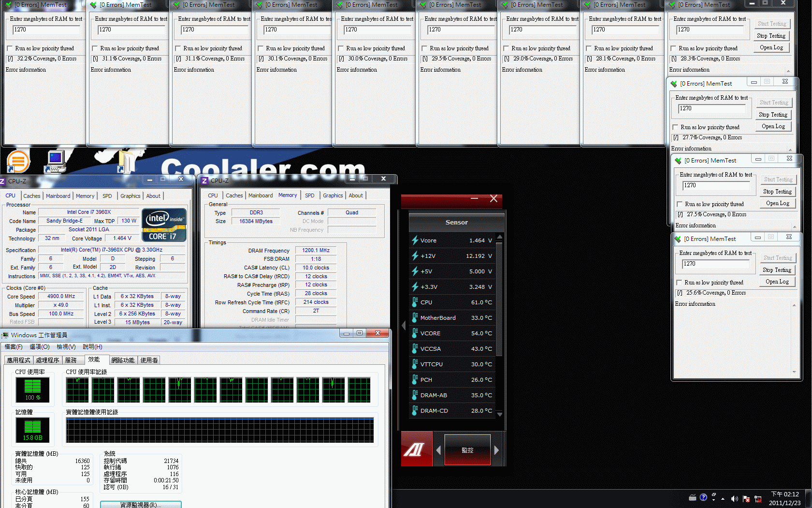Click the blue help question-mark tray icon
The width and height of the screenshot is (812, 508).
(x=703, y=497)
